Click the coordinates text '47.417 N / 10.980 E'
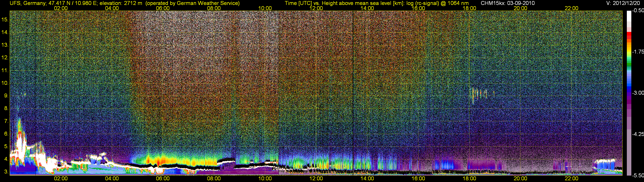This screenshot has width=644, height=182. (73, 3)
